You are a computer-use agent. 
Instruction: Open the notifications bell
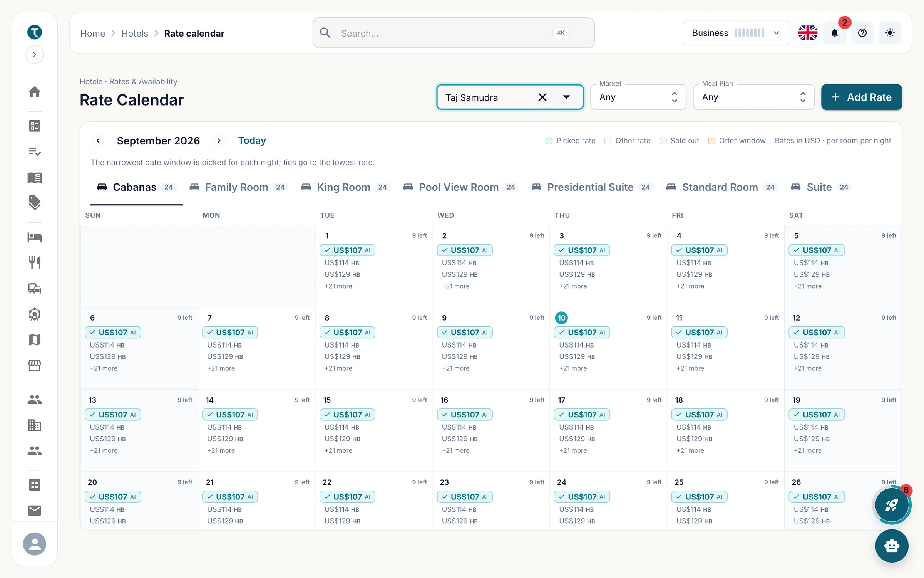click(835, 33)
